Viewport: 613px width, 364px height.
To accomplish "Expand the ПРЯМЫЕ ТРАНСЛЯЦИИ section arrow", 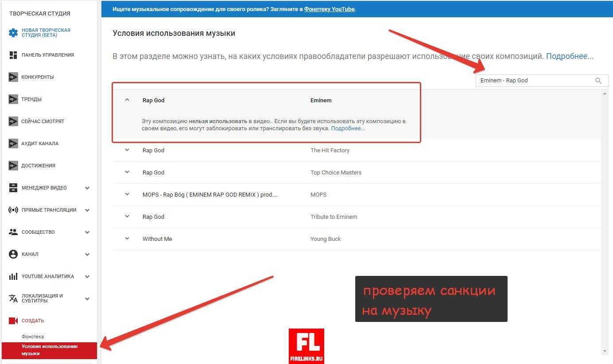I will pos(87,210).
